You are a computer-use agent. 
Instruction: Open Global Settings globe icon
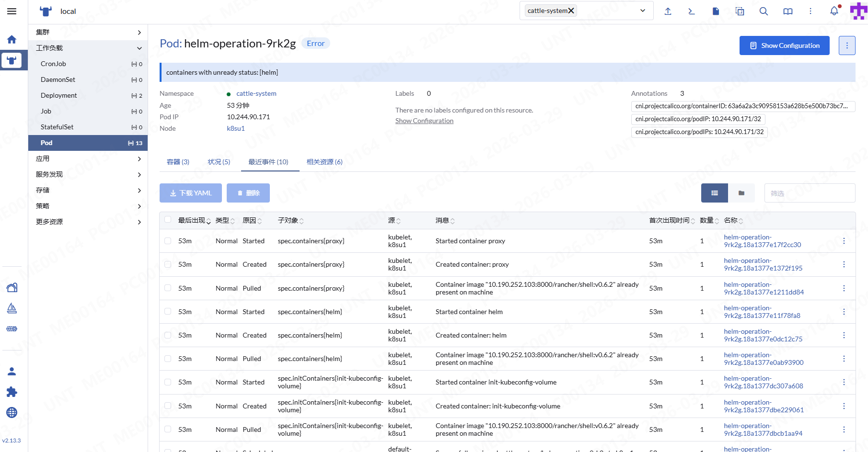pos(12,413)
